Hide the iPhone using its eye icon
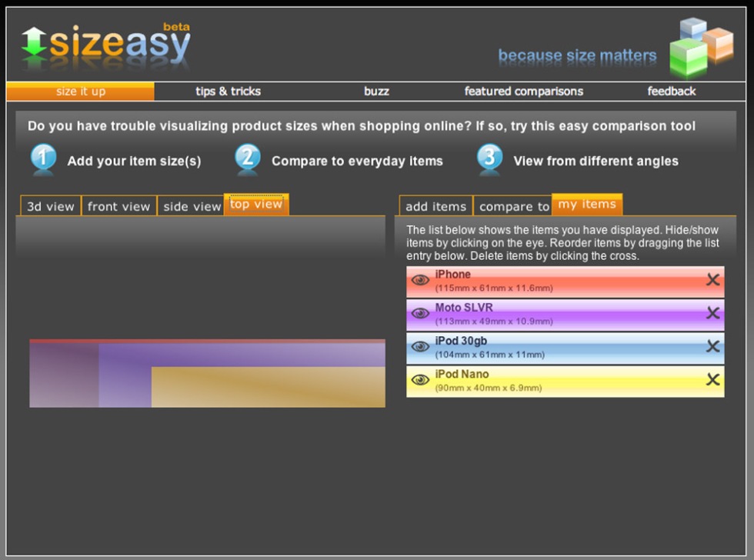754x560 pixels. pos(420,281)
